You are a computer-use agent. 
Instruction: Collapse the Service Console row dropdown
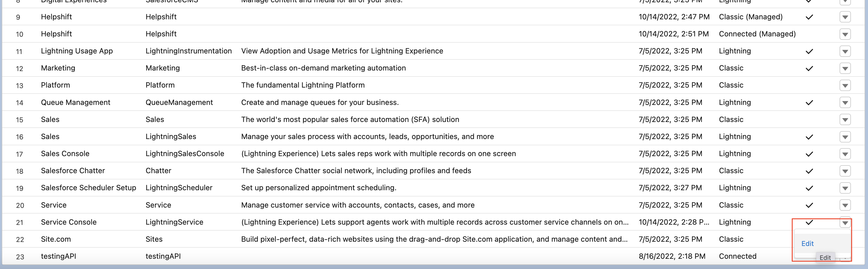pyautogui.click(x=845, y=222)
